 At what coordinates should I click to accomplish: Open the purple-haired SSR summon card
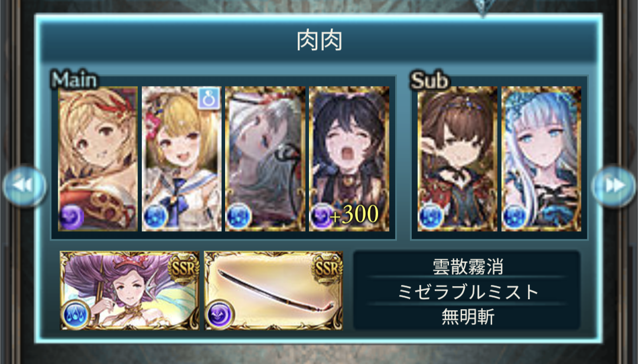point(130,290)
